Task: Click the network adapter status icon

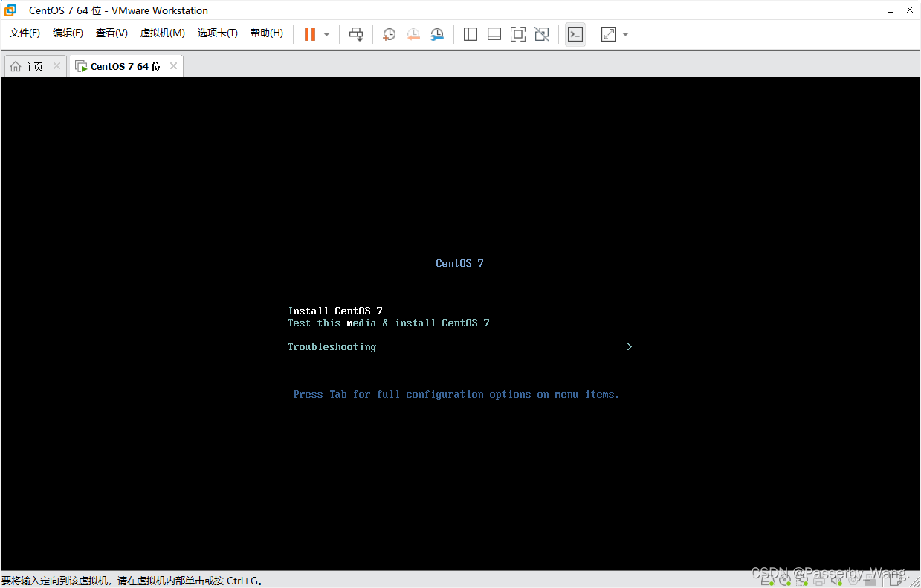Action: (x=804, y=581)
